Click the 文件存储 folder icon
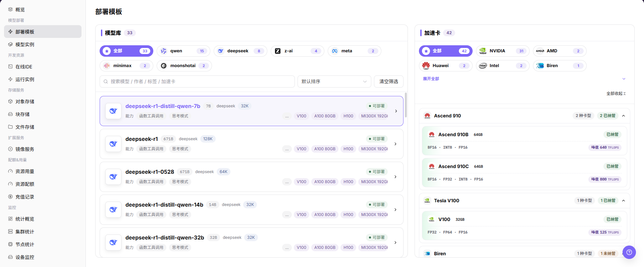The image size is (644, 267). (10, 127)
